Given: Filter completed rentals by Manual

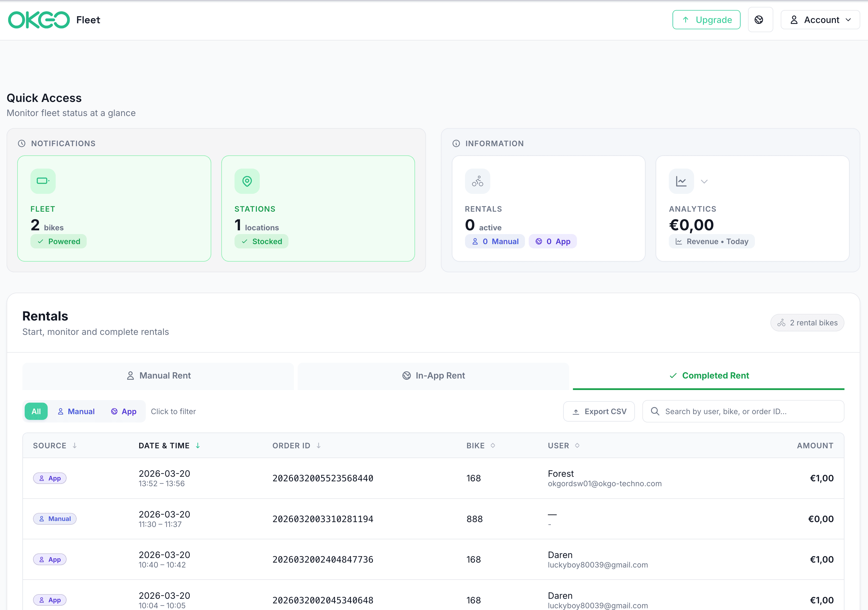Looking at the screenshot, I should click(x=76, y=412).
